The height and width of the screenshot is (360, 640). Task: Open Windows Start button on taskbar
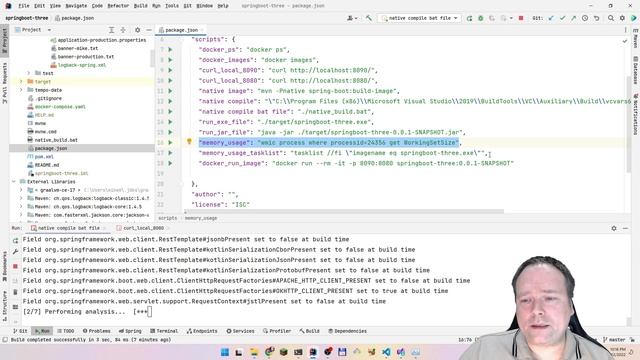click(x=224, y=352)
